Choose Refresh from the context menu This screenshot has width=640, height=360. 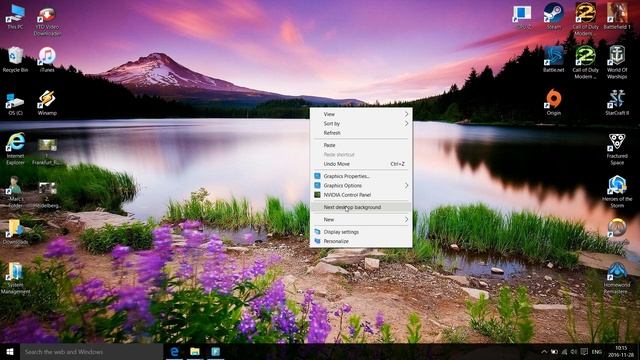[x=361, y=133]
